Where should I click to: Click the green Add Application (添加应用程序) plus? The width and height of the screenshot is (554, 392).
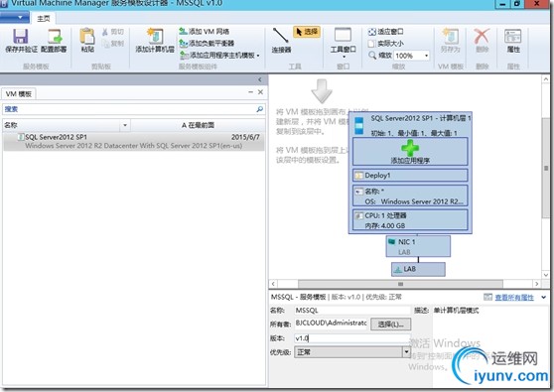410,148
